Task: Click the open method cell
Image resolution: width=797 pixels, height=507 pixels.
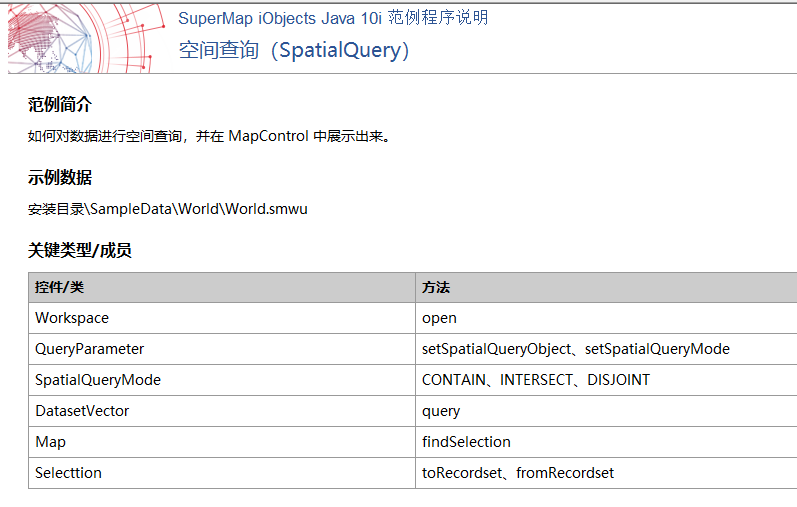Action: click(606, 318)
